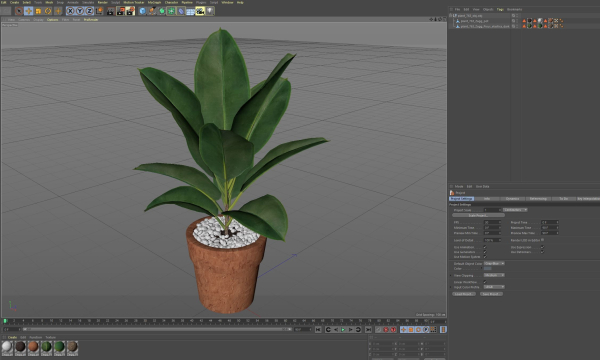
Task: Open the Render menu
Action: [x=103, y=2]
